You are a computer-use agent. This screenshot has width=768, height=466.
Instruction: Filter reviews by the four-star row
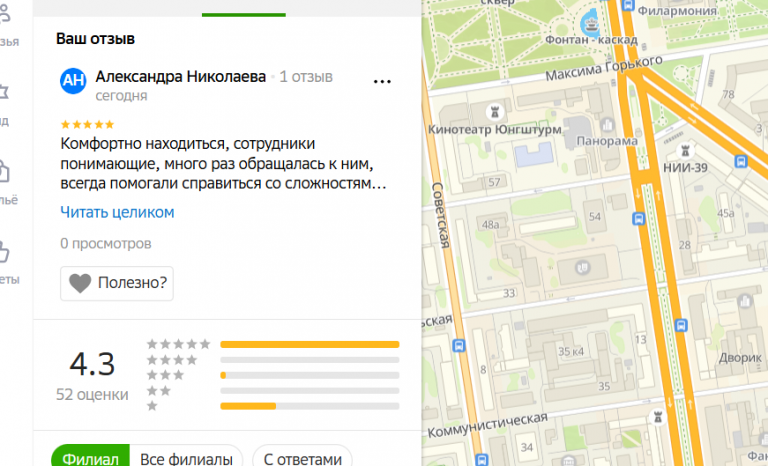point(273,360)
